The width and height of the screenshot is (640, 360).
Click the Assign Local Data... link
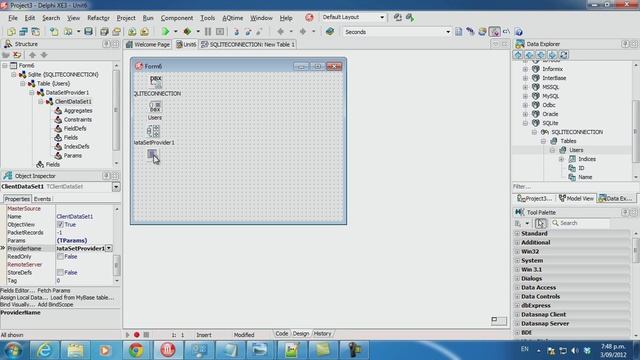tap(24, 298)
